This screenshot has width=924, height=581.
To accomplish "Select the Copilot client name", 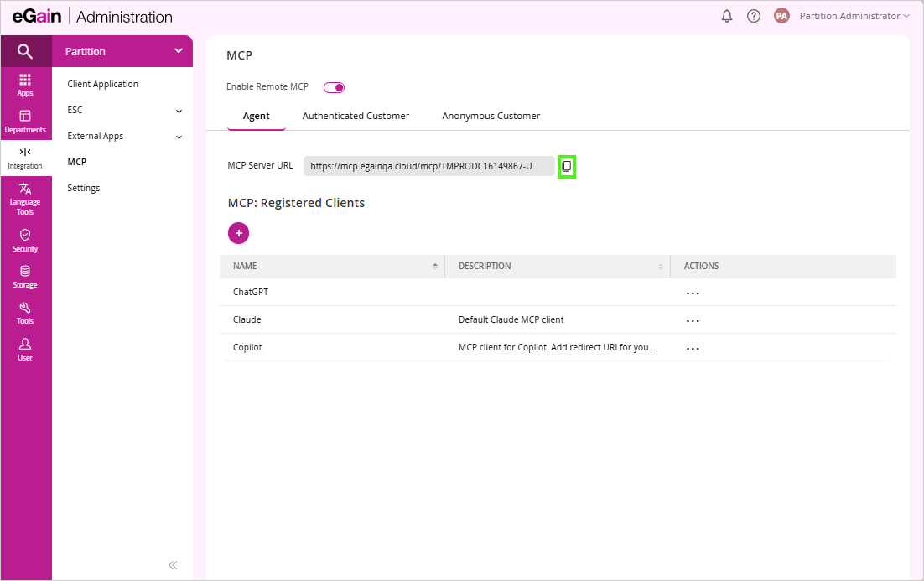I will coord(247,347).
